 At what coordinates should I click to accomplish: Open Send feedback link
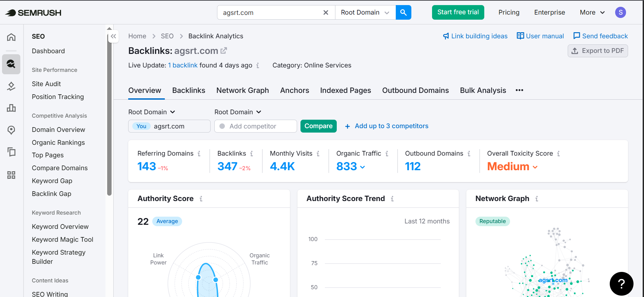[601, 36]
